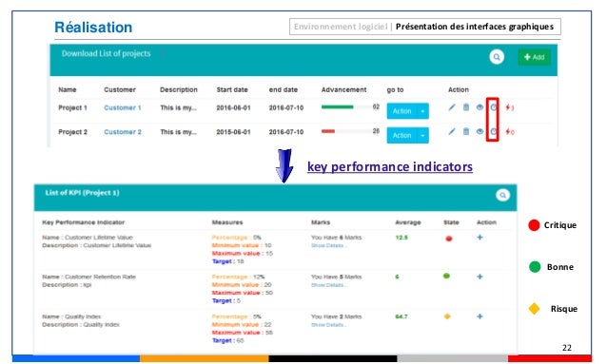Image resolution: width=607 pixels, height=364 pixels.
Task: Click the Advancement column header
Action: pyautogui.click(x=343, y=89)
